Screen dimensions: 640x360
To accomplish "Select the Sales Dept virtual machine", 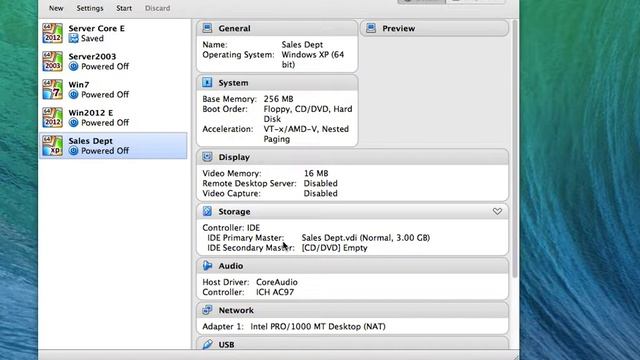I will click(113, 146).
